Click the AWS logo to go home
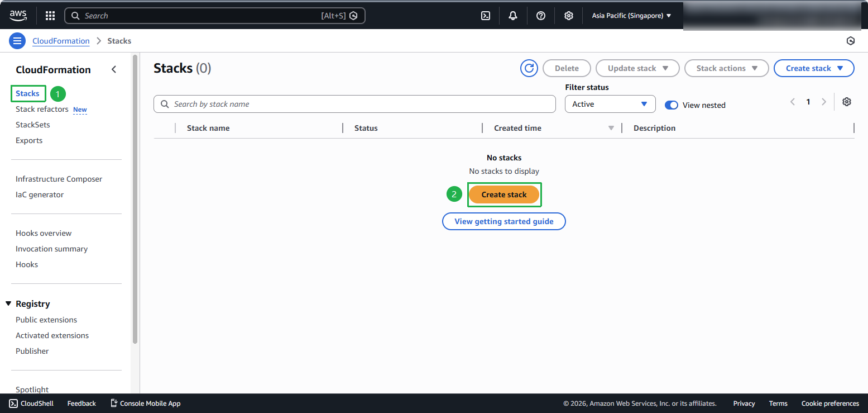The width and height of the screenshot is (868, 413). click(x=18, y=15)
